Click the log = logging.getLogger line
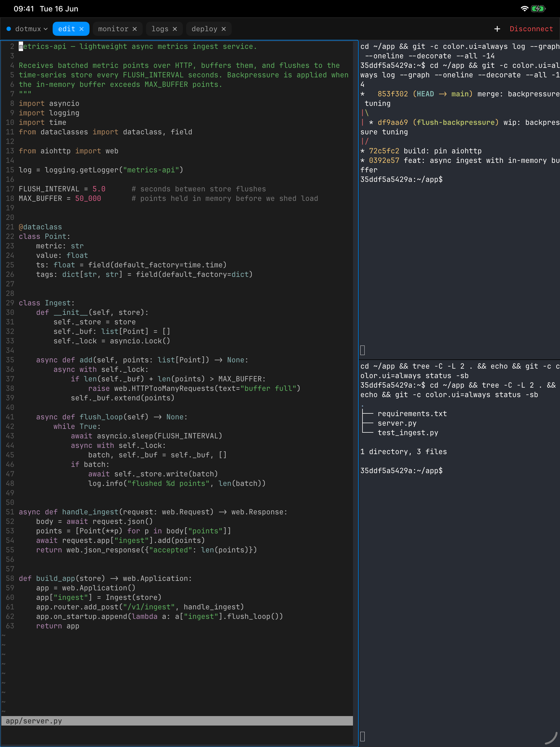Screen dimensions: 560x747 tap(101, 170)
